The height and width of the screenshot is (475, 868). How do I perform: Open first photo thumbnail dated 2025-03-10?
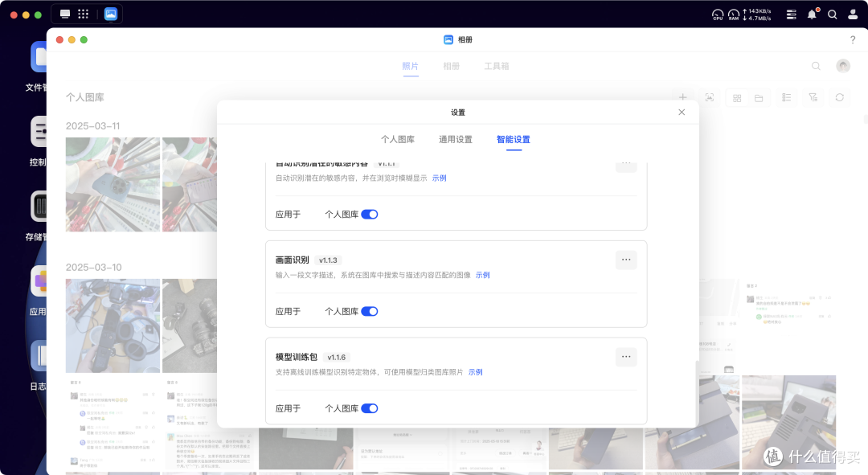(113, 326)
